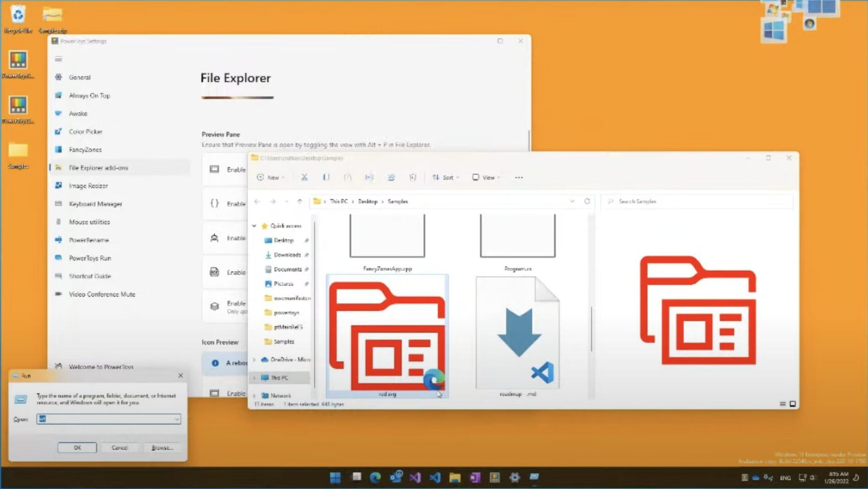Select the Samples.zip desktop icon
The width and height of the screenshot is (868, 489).
[x=52, y=19]
